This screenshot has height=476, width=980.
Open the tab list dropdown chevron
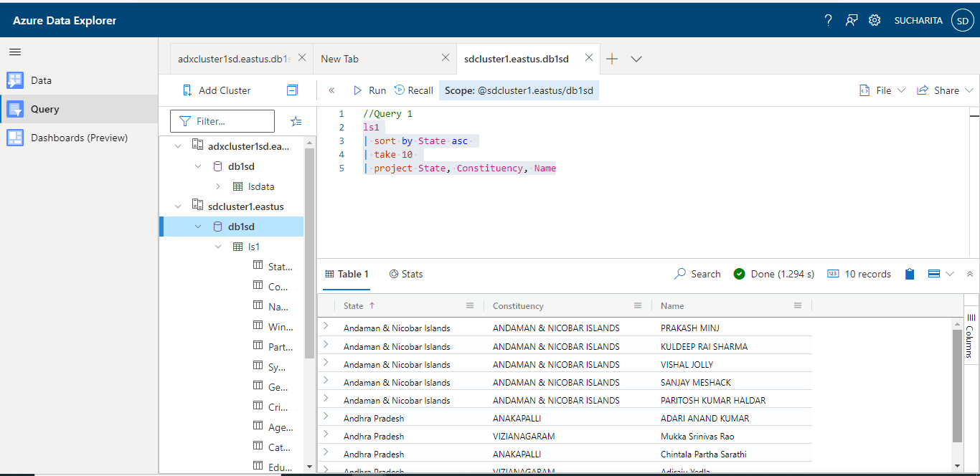pyautogui.click(x=636, y=59)
